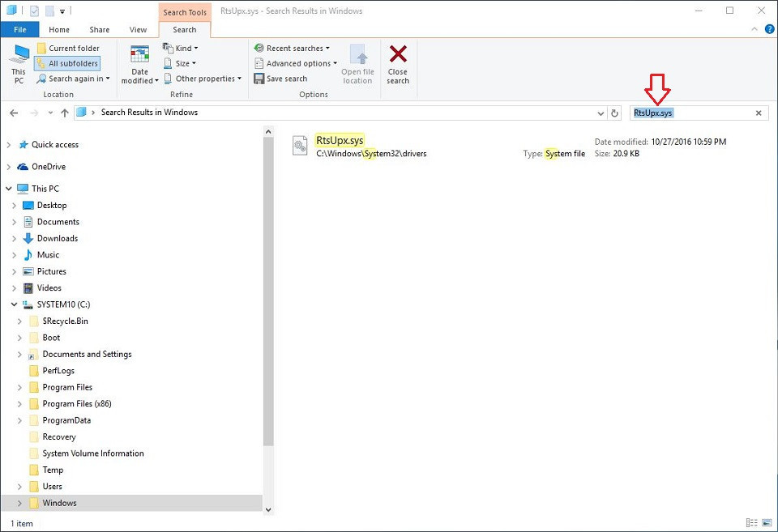Collapse SYSTEM10 (C:) drive node
The height and width of the screenshot is (532, 778).
[14, 304]
